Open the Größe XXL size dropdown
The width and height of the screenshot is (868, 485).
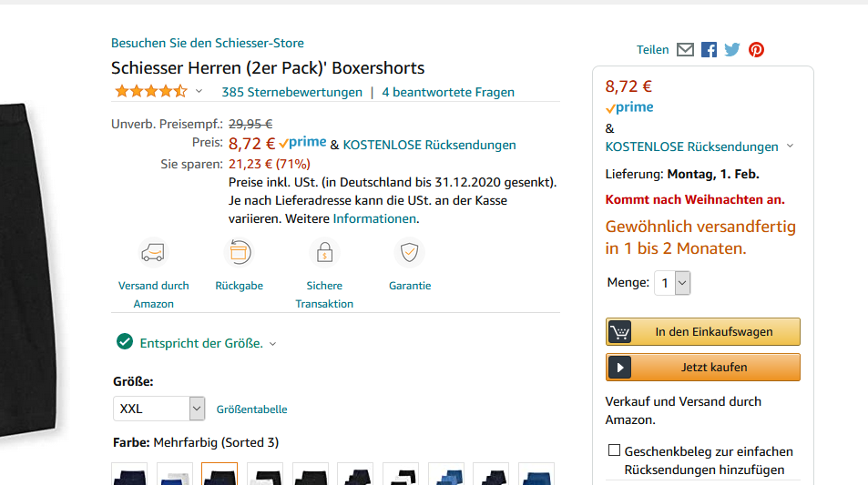(158, 409)
